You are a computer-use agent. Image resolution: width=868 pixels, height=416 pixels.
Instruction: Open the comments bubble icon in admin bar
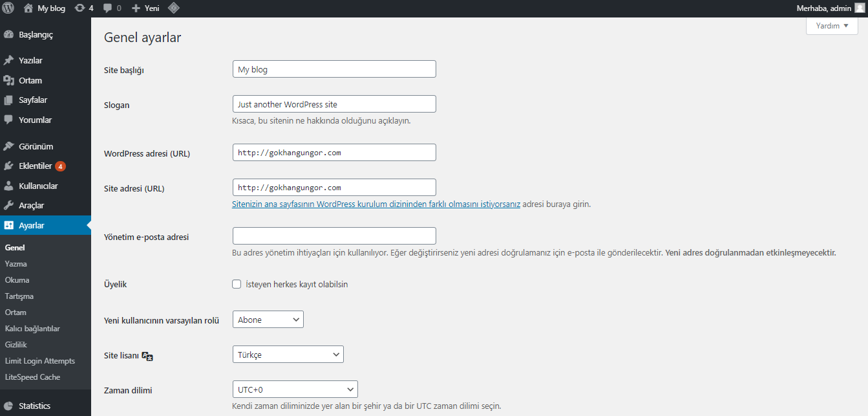107,8
